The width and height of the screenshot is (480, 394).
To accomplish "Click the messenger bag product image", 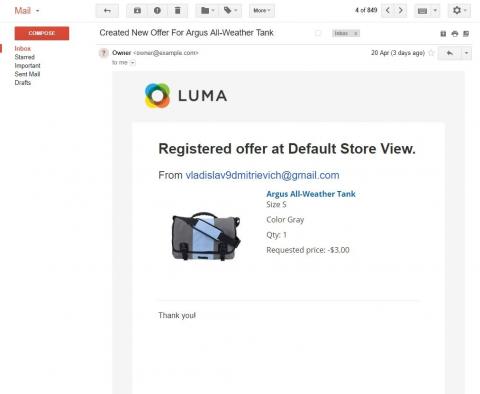I will coord(206,236).
